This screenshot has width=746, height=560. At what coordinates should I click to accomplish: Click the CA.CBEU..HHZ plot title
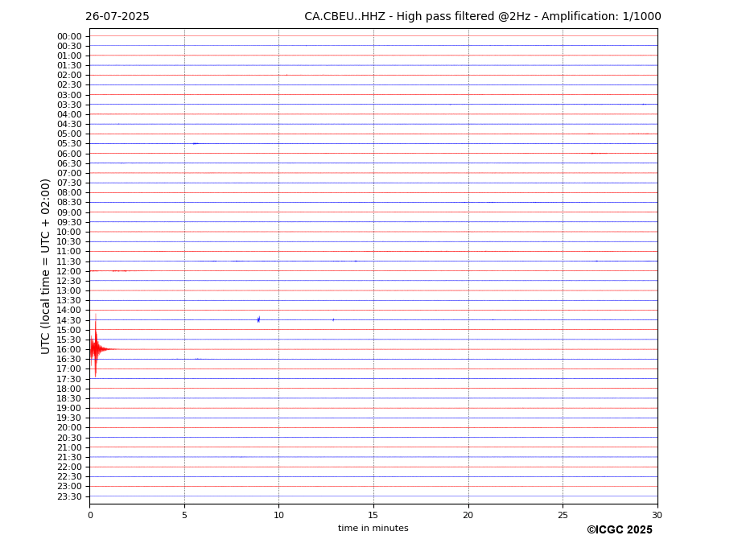[482, 17]
